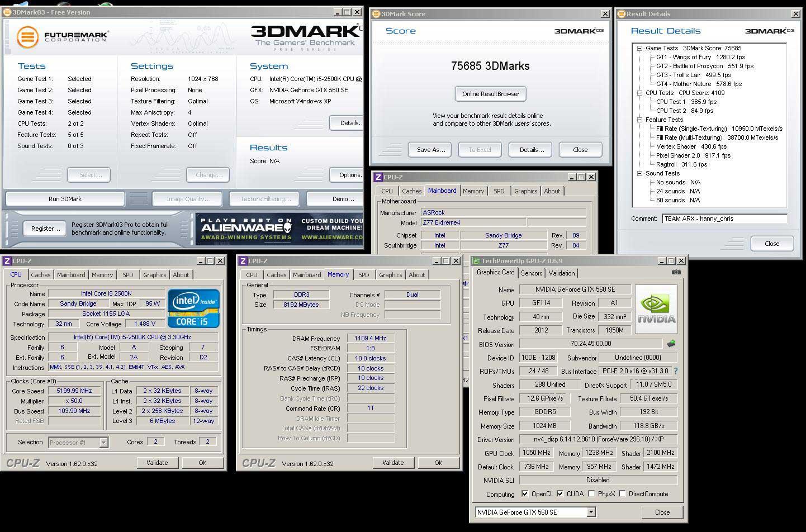Click the Bus Interface question mark icon
The height and width of the screenshot is (532, 806).
[x=676, y=371]
